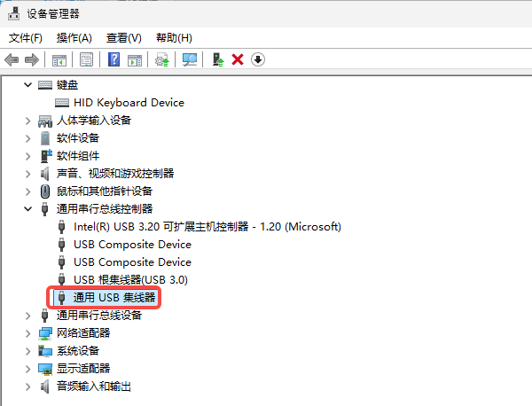Collapse the 键盘 category

(x=27, y=85)
